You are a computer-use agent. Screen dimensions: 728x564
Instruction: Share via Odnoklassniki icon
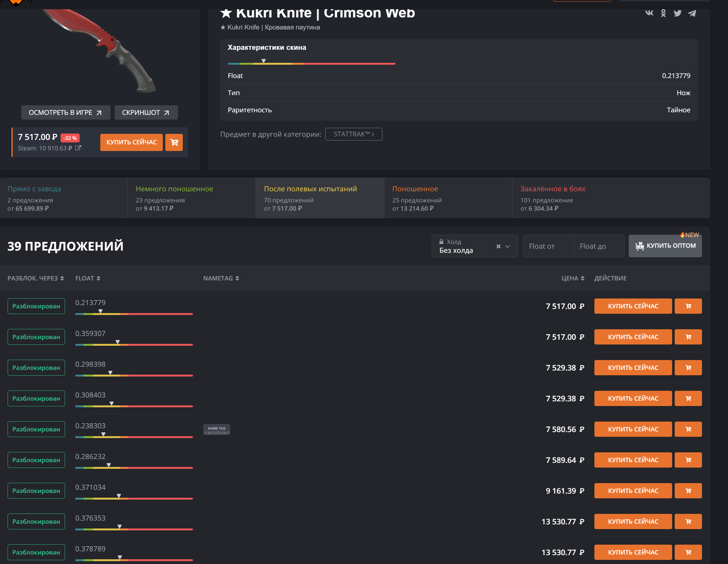click(x=663, y=13)
